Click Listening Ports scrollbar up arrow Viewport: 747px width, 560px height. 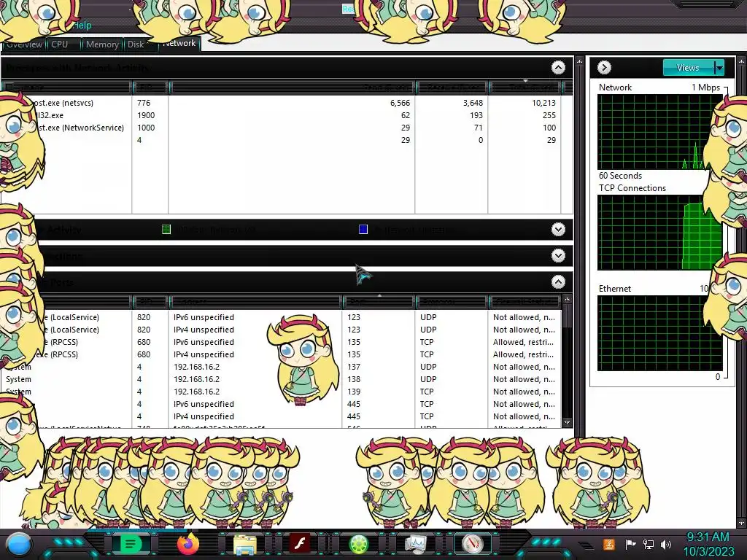coord(567,300)
